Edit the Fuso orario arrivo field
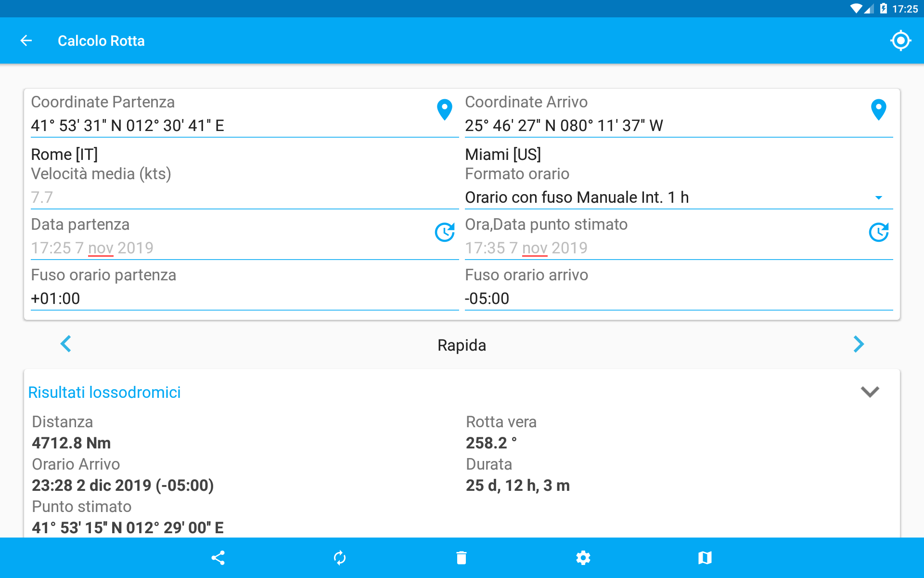 click(679, 299)
